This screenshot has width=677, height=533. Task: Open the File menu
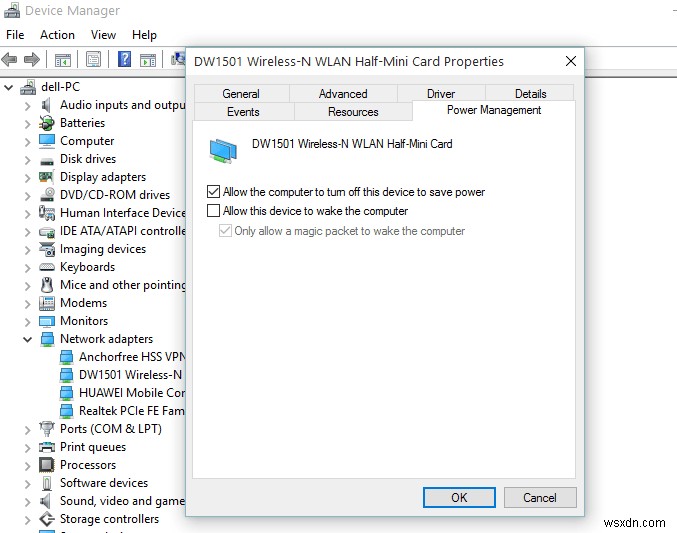click(x=15, y=35)
